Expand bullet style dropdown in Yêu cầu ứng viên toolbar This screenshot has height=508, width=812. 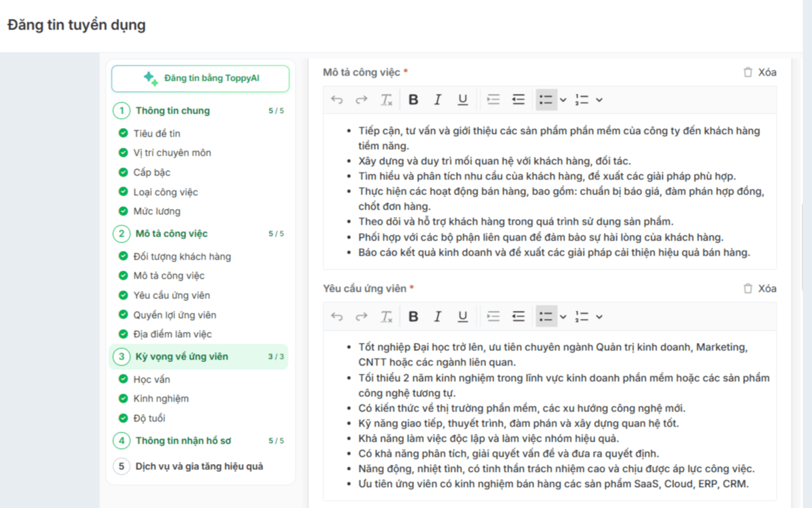[x=563, y=317]
